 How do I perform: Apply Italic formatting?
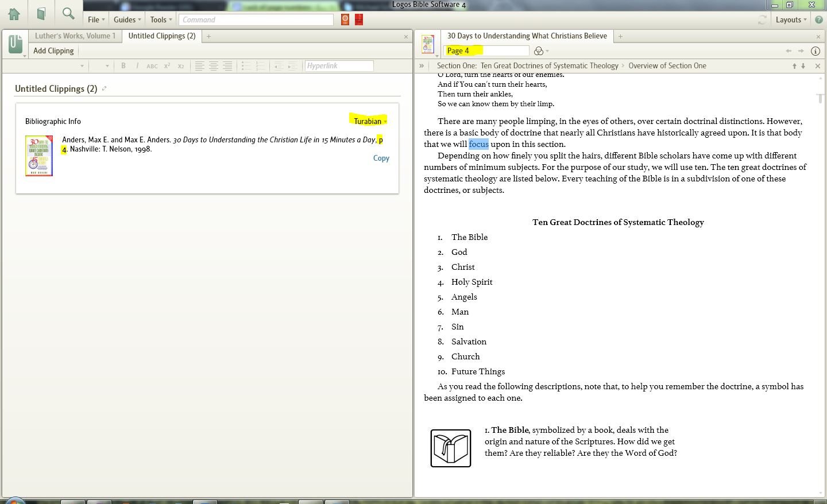(x=137, y=66)
